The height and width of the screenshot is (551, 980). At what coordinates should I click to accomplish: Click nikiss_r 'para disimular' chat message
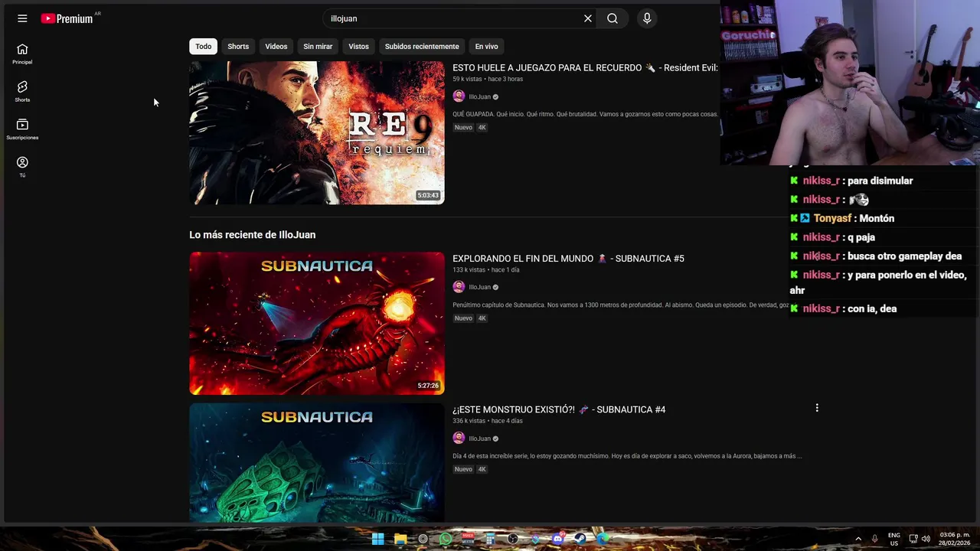(851, 181)
